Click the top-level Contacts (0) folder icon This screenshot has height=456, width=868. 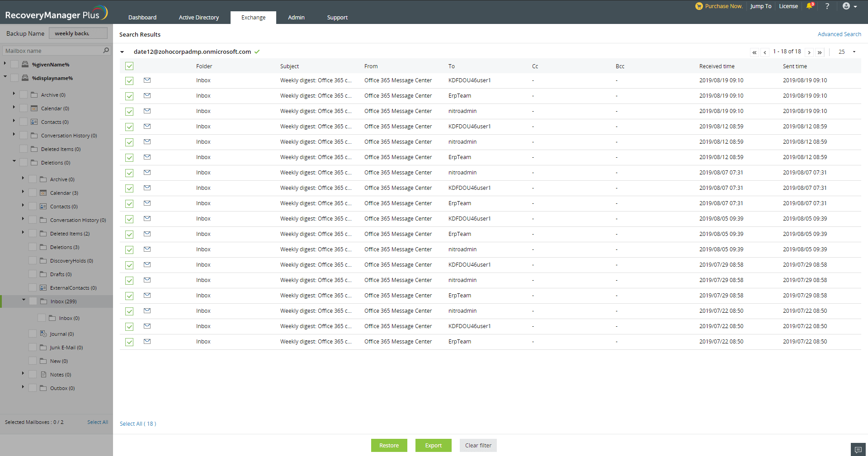coord(34,122)
